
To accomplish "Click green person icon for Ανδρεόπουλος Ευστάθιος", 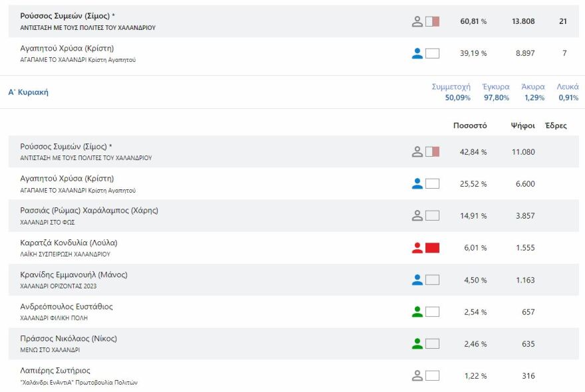I will [417, 312].
